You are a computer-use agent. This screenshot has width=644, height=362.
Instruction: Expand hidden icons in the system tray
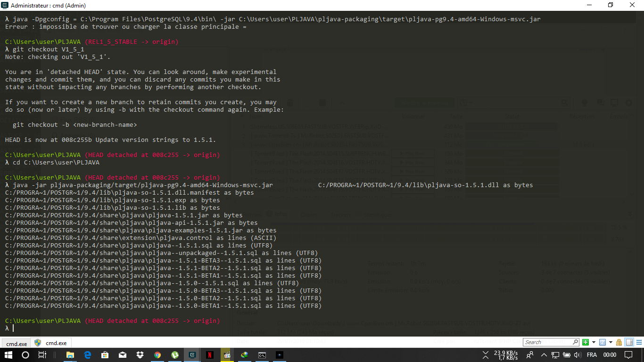tap(544, 355)
